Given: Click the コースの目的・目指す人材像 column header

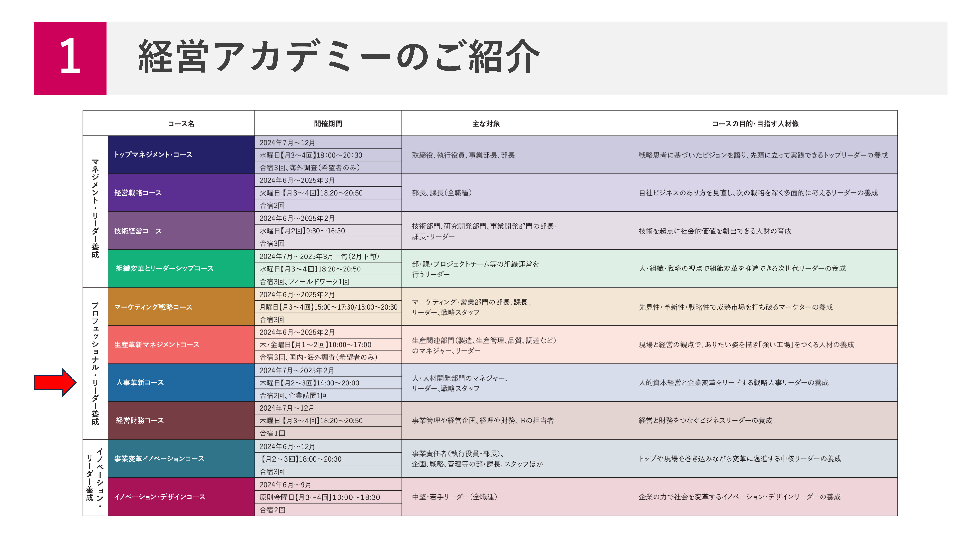Looking at the screenshot, I should (x=755, y=124).
